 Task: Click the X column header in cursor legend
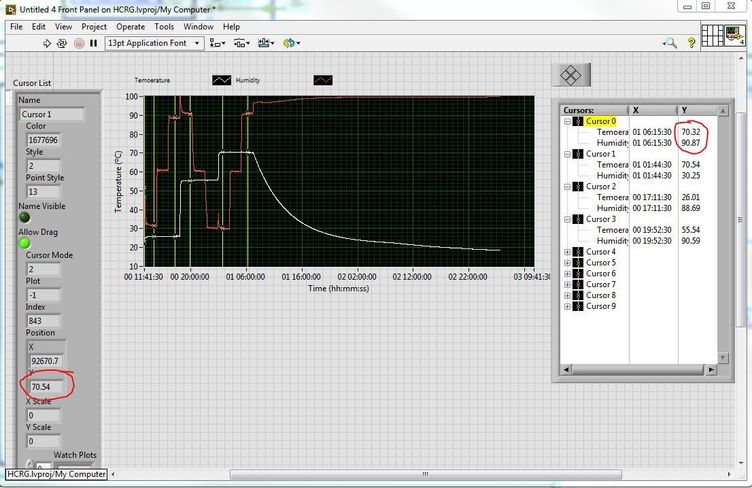(x=653, y=110)
